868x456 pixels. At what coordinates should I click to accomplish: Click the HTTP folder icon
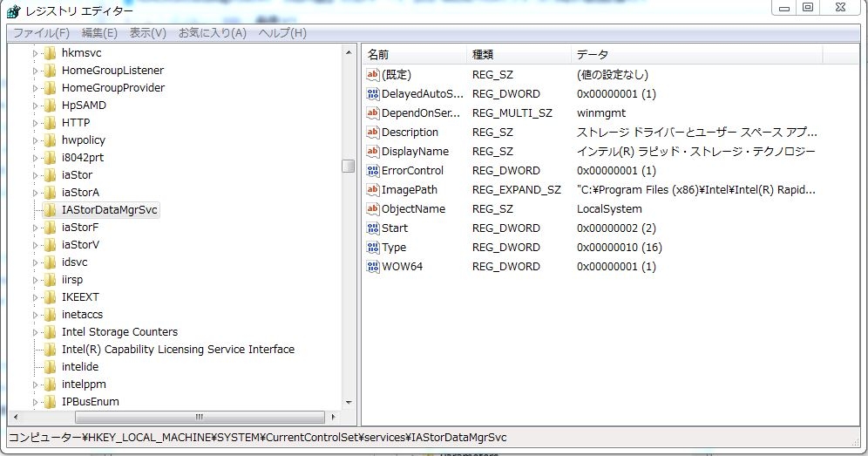pos(50,123)
